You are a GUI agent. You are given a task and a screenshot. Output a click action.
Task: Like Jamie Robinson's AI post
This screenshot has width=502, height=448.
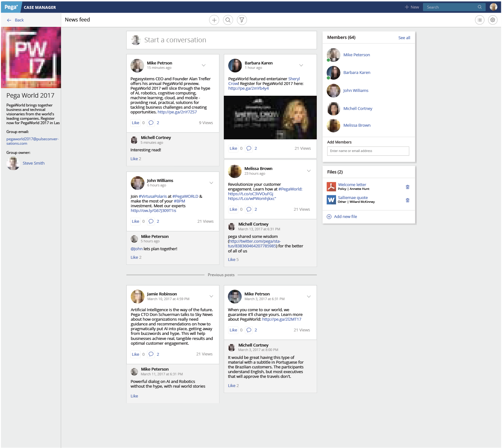pyautogui.click(x=135, y=354)
